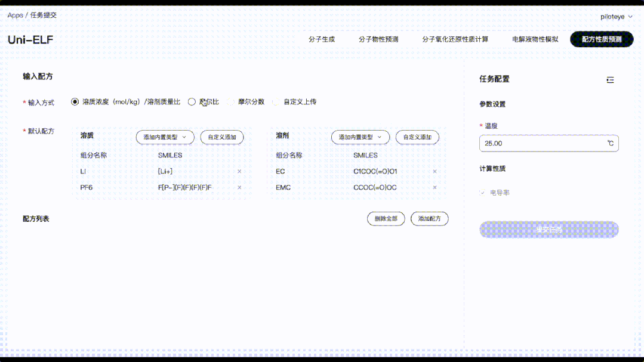This screenshot has width=644, height=362.
Task: Switch to the 分子生成 tab
Action: 321,39
